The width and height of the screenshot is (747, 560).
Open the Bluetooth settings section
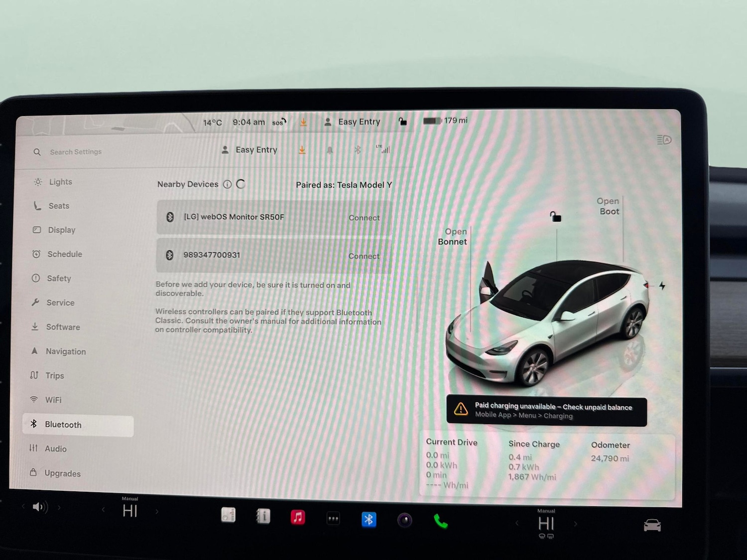click(x=63, y=424)
